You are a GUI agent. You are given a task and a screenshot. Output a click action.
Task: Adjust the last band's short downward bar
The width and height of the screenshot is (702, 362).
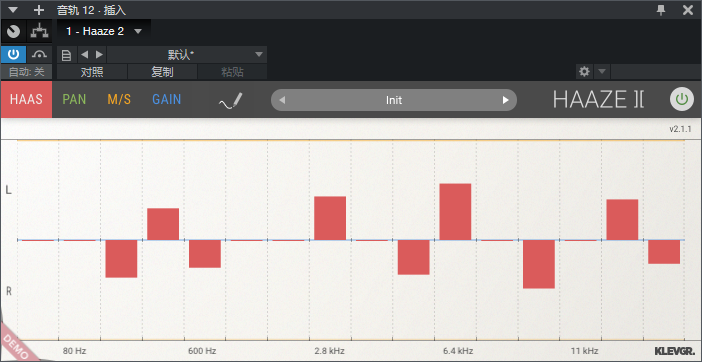click(x=664, y=252)
